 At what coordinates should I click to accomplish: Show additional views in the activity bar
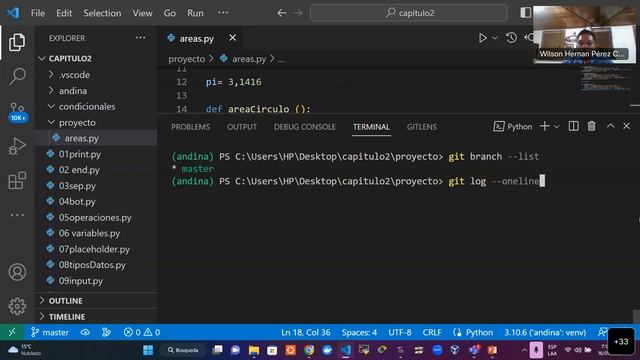click(17, 215)
